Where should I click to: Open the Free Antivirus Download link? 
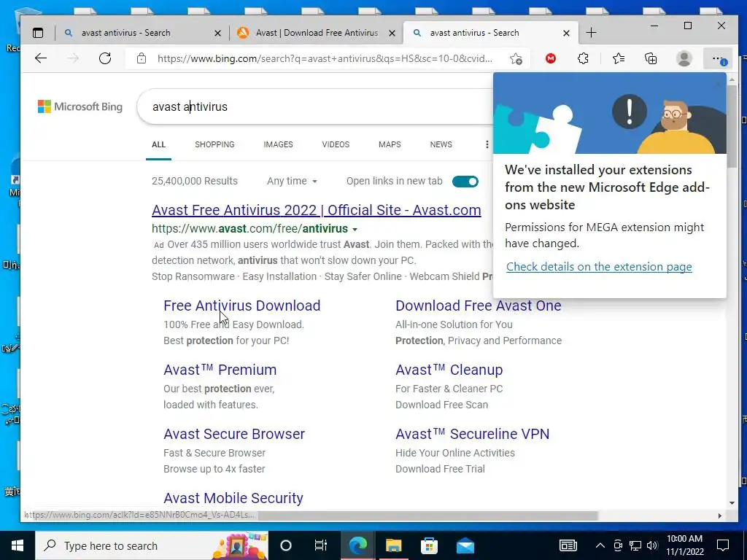coord(242,306)
